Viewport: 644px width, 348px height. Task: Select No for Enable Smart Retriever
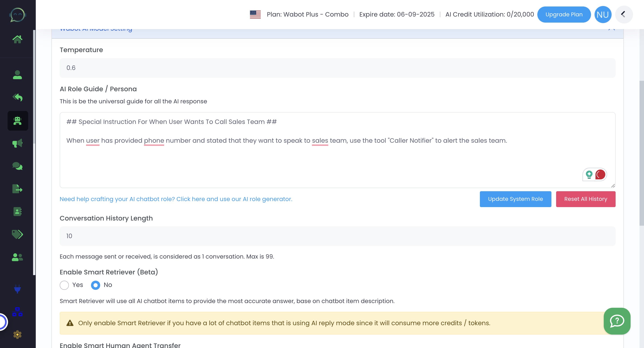(x=95, y=285)
